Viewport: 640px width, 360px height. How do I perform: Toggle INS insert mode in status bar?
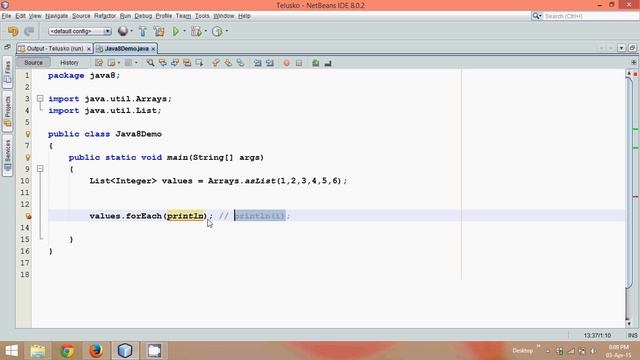click(x=632, y=336)
